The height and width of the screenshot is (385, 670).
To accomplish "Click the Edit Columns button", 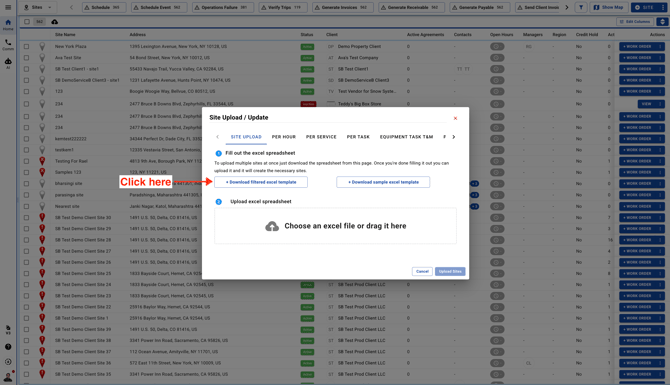I will [635, 21].
